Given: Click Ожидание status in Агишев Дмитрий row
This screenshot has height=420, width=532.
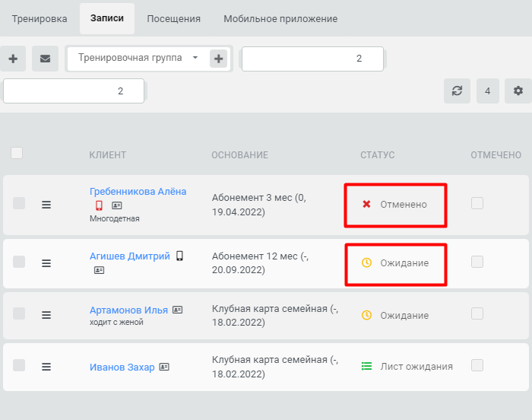Looking at the screenshot, I should coord(404,263).
